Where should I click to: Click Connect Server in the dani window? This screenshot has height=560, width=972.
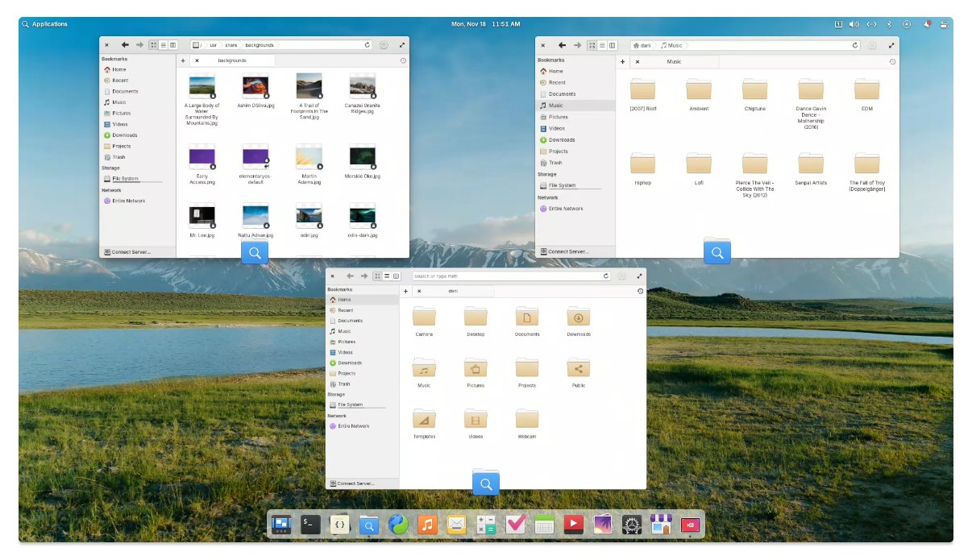[352, 483]
